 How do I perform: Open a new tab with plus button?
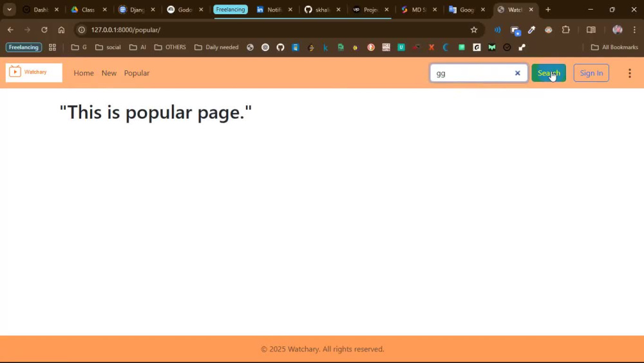(548, 10)
